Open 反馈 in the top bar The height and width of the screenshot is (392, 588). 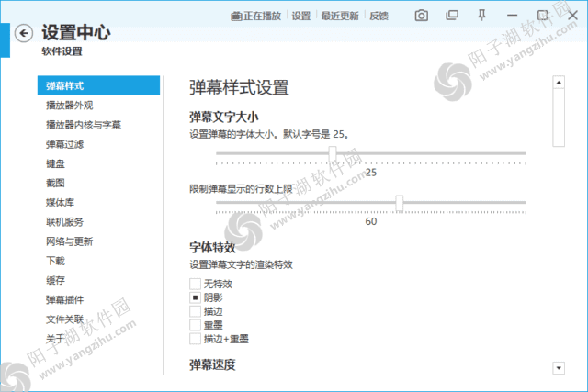pos(379,16)
